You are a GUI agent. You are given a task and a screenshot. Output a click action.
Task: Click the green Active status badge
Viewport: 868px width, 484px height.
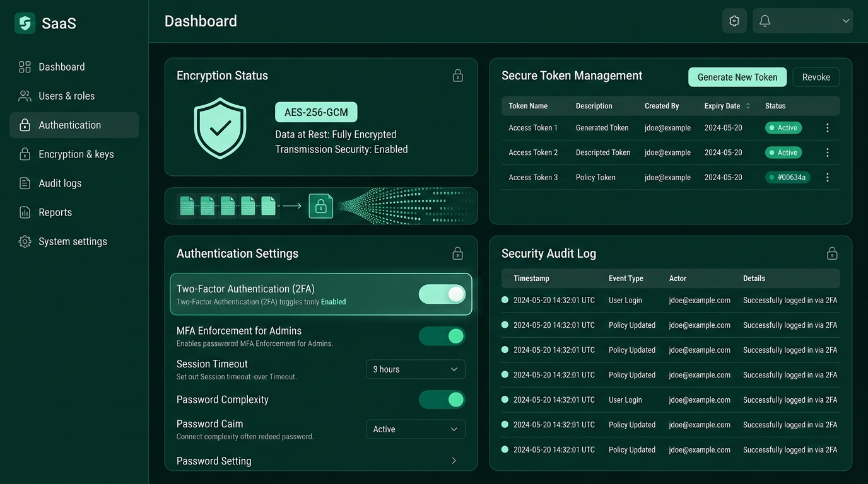click(x=783, y=127)
